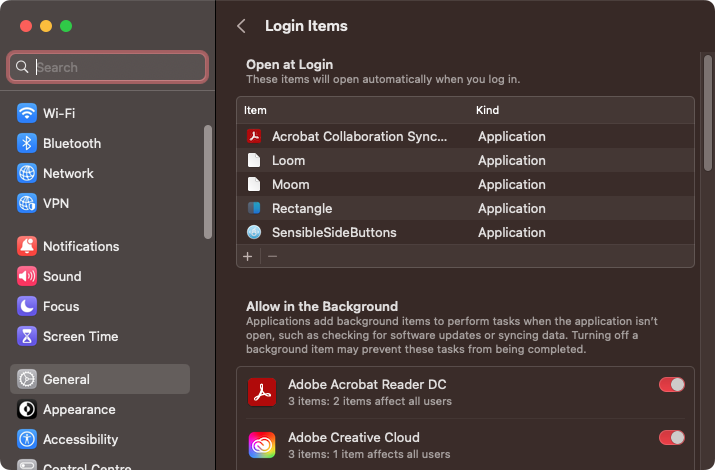Select the Rectangle login item name
The height and width of the screenshot is (470, 715).
point(302,209)
